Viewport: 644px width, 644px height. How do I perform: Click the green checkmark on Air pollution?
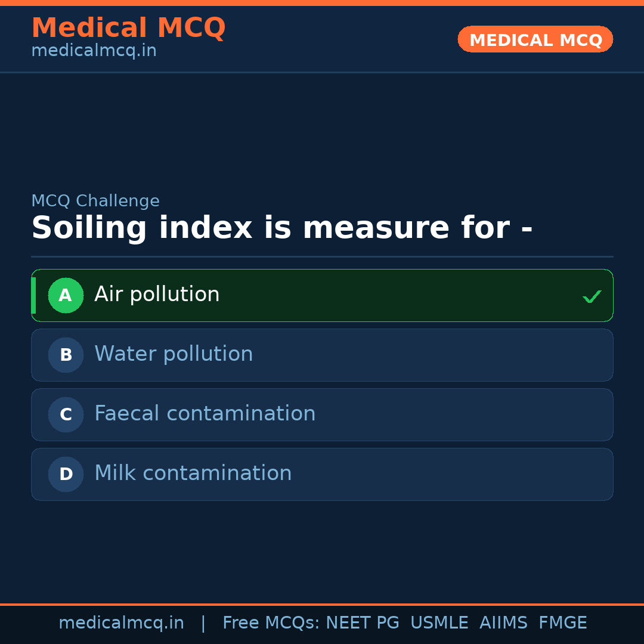(x=592, y=296)
